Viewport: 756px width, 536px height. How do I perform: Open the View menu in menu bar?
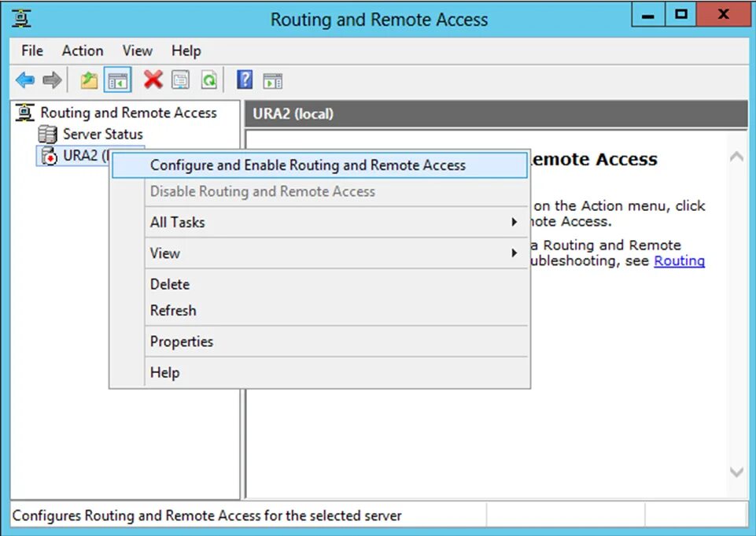[x=138, y=50]
